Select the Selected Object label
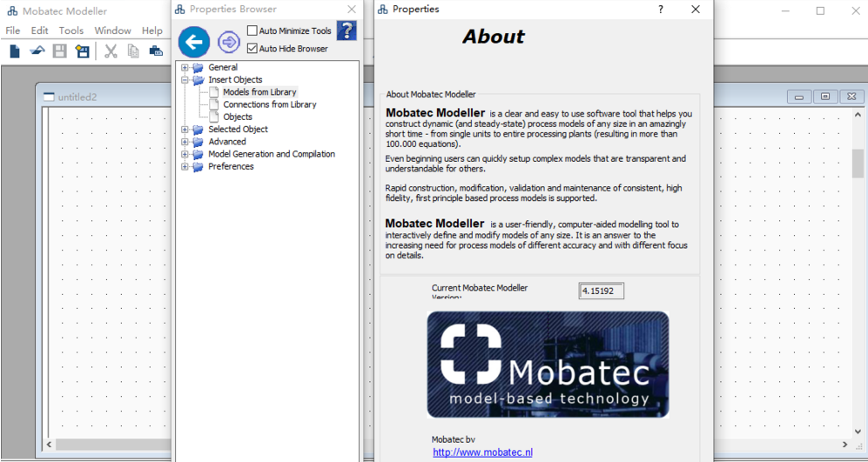The width and height of the screenshot is (868, 462). pos(238,130)
